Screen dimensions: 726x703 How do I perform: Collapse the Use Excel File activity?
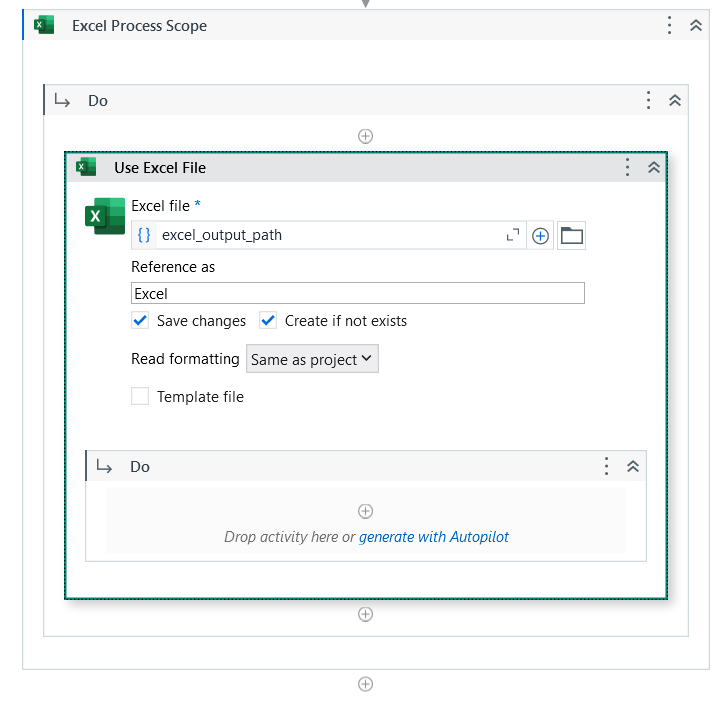tap(653, 167)
